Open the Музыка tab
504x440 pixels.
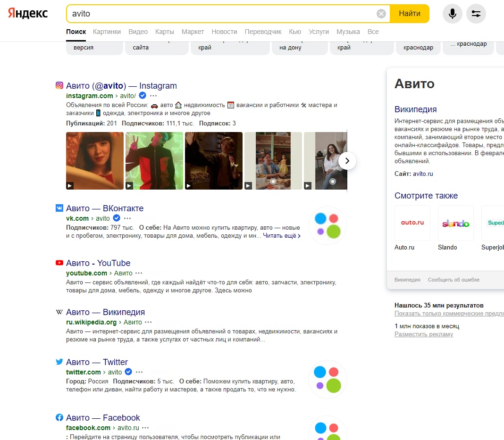coord(348,32)
